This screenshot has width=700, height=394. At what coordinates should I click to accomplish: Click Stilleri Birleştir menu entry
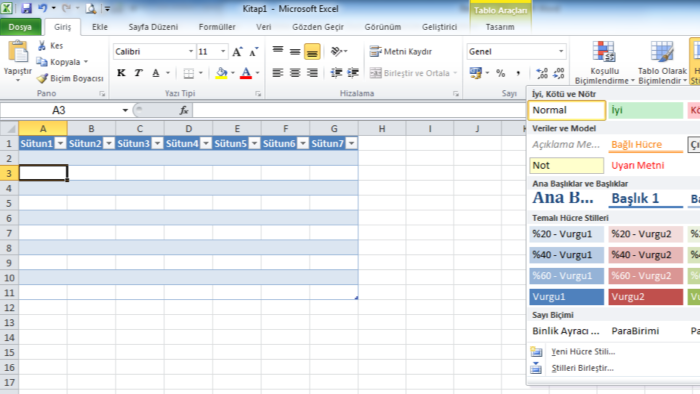[582, 368]
